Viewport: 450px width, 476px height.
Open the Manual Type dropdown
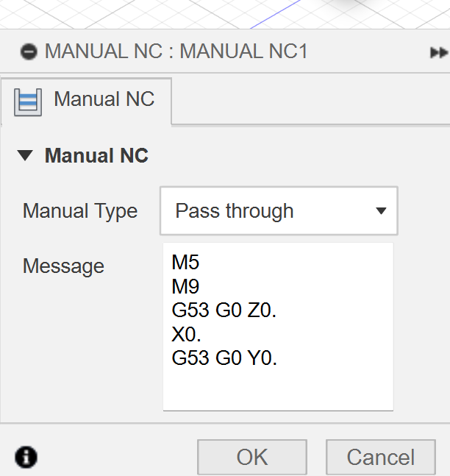tap(279, 211)
